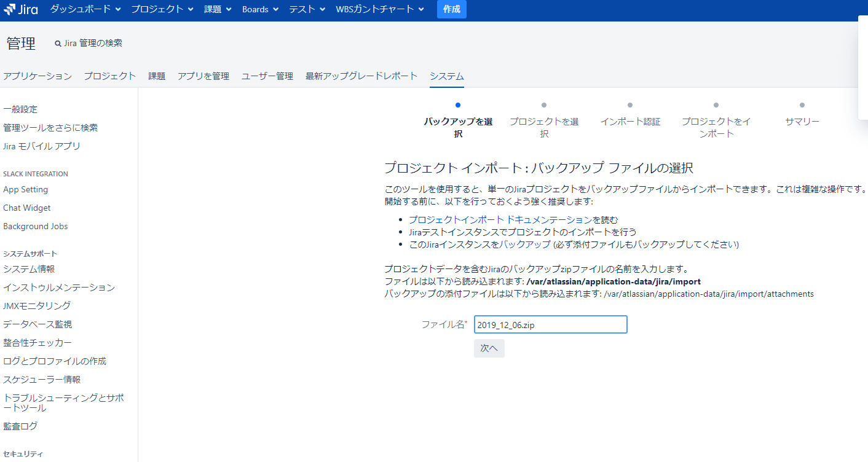Click the search magnifier icon
This screenshot has width=868, height=462.
tap(58, 44)
